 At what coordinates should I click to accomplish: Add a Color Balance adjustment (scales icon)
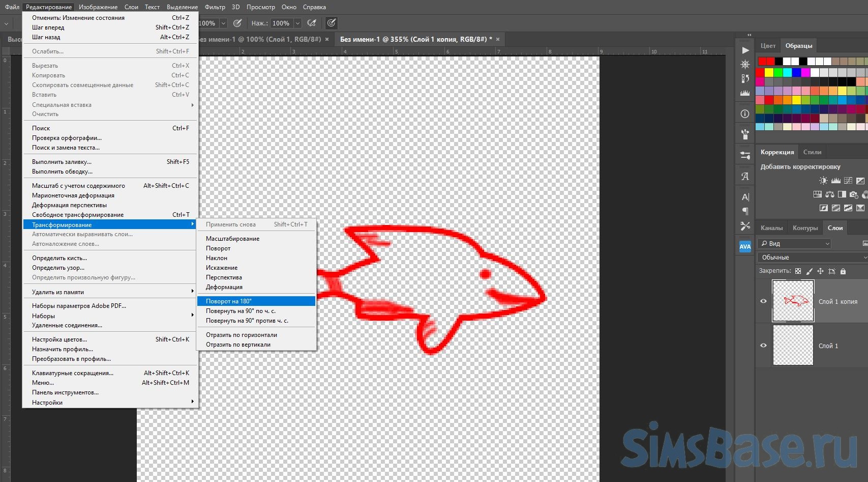pyautogui.click(x=830, y=194)
